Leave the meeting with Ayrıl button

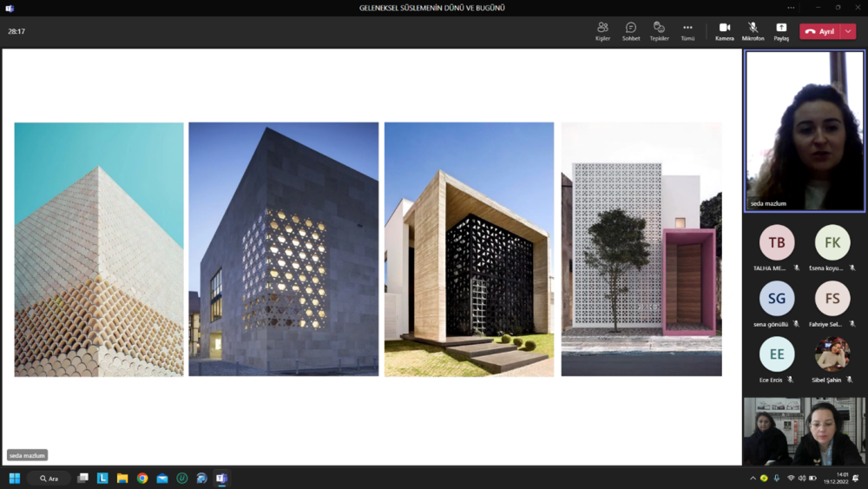pos(820,31)
